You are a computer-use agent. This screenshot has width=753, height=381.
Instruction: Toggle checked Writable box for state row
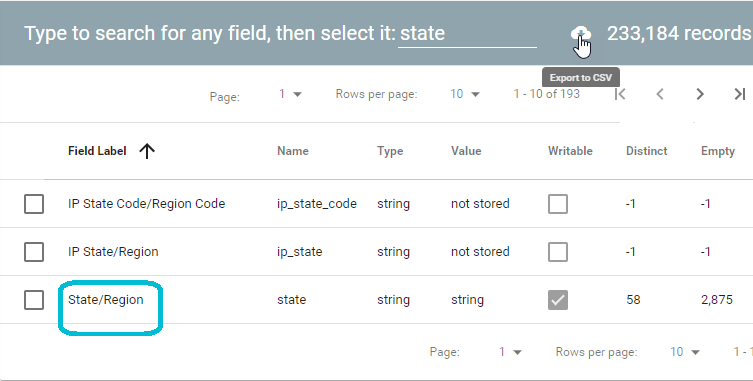558,300
